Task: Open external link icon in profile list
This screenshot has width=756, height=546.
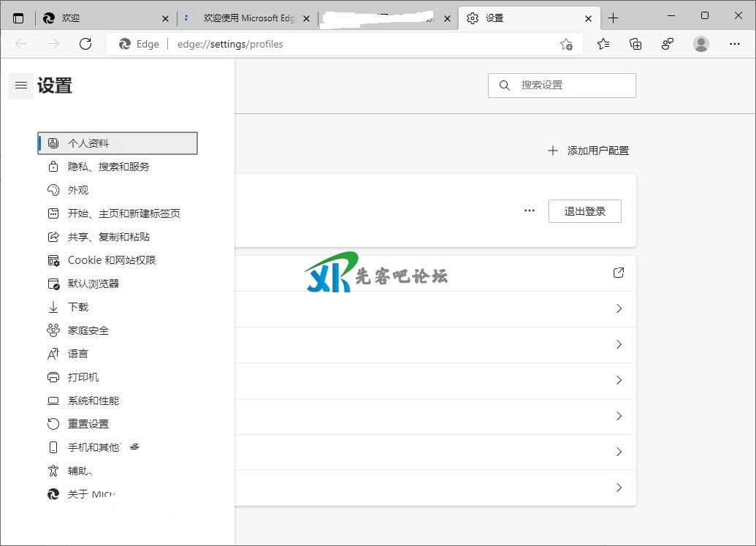Action: click(x=619, y=273)
